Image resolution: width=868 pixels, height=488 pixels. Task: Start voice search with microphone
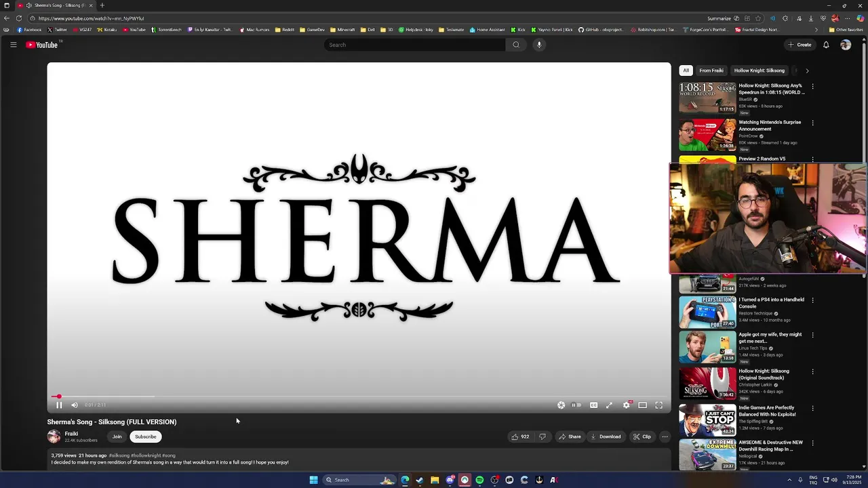tap(539, 45)
